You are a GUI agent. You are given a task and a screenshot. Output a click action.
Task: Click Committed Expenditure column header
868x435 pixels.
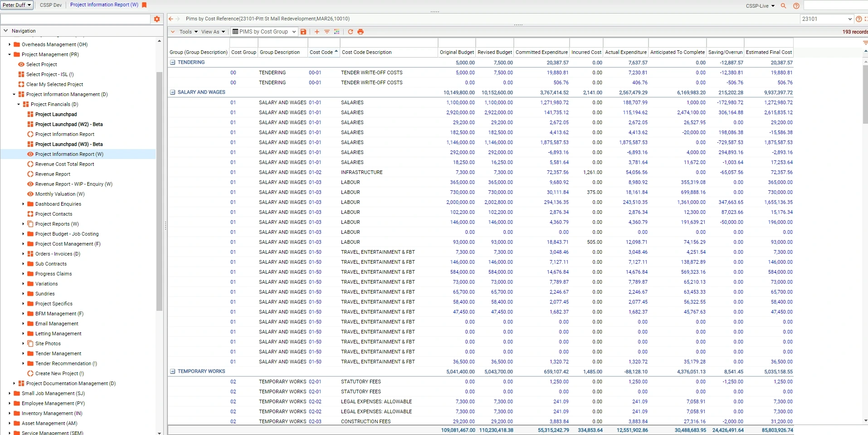pos(541,52)
